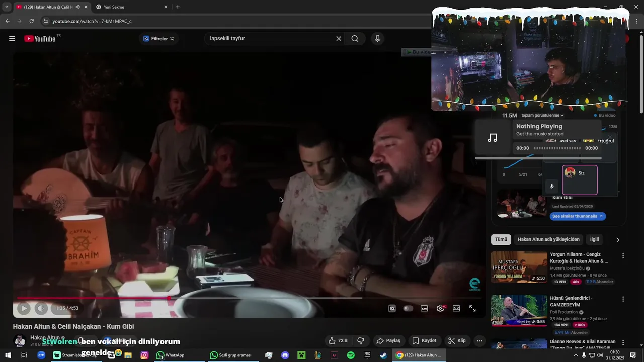Viewport: 644px width, 362px height.
Task: Click the Nothing Playing music note icon
Action: click(x=493, y=138)
